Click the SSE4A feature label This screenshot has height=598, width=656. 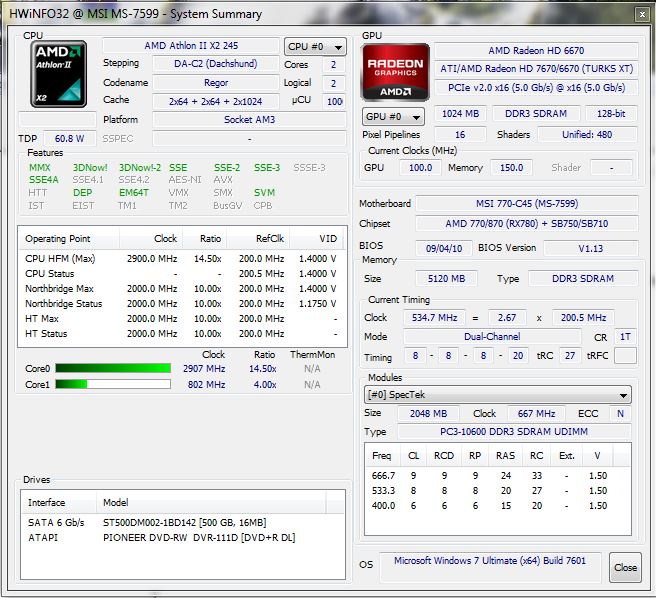click(44, 180)
